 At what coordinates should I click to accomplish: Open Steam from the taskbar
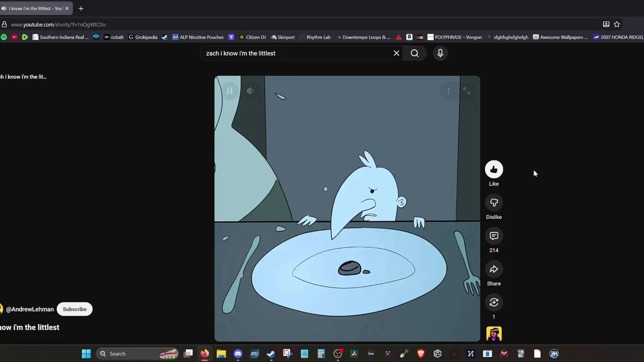[271, 353]
